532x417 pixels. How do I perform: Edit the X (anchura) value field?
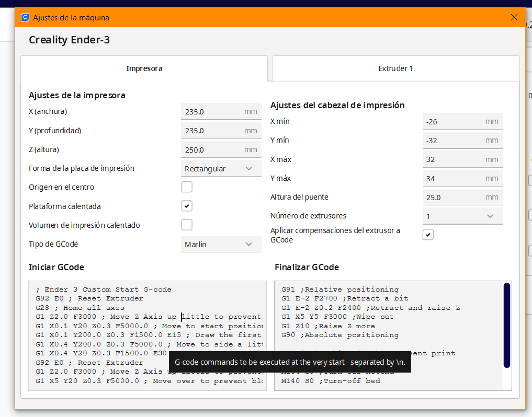tap(221, 111)
